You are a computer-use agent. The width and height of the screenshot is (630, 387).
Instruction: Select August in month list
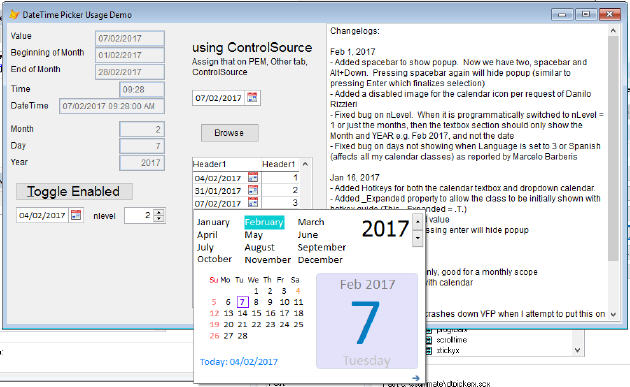coord(260,248)
